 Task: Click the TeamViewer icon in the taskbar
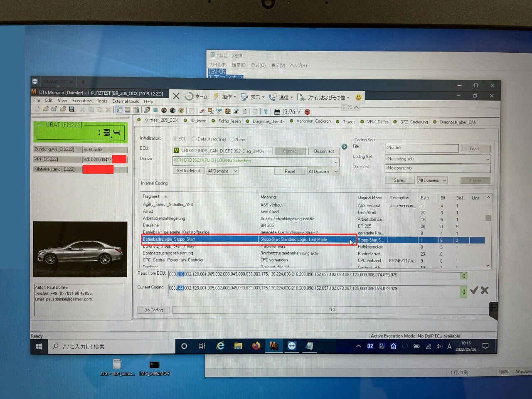pos(292,345)
